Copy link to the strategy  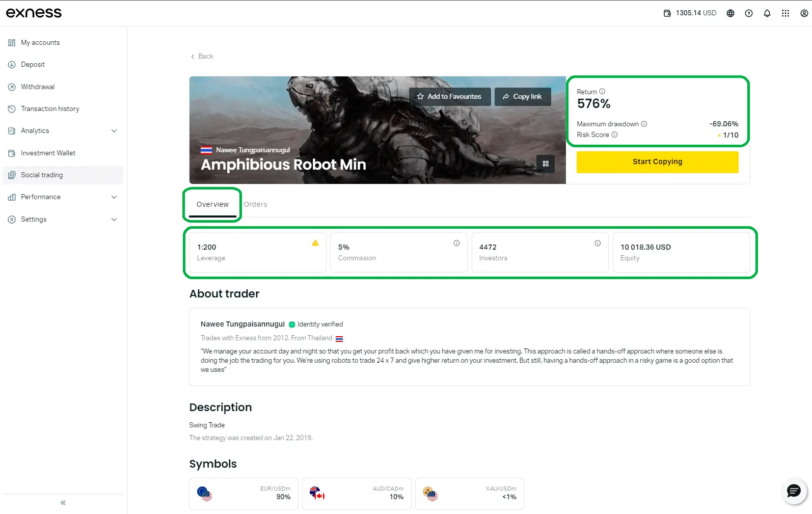pos(523,97)
